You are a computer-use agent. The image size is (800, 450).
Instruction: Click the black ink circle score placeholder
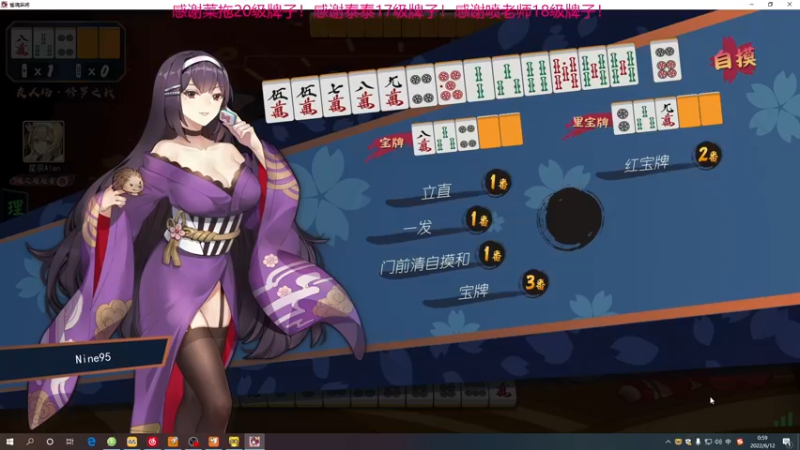pos(571,218)
